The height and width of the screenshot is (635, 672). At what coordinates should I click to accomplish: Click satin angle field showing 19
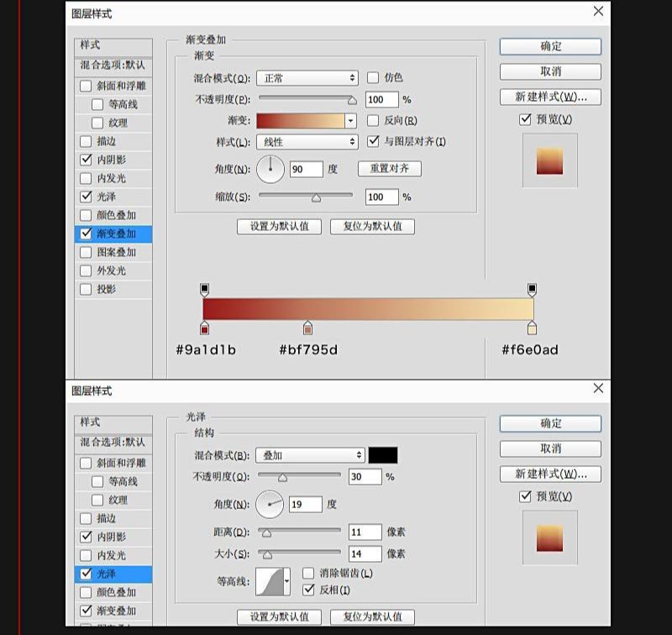[306, 504]
